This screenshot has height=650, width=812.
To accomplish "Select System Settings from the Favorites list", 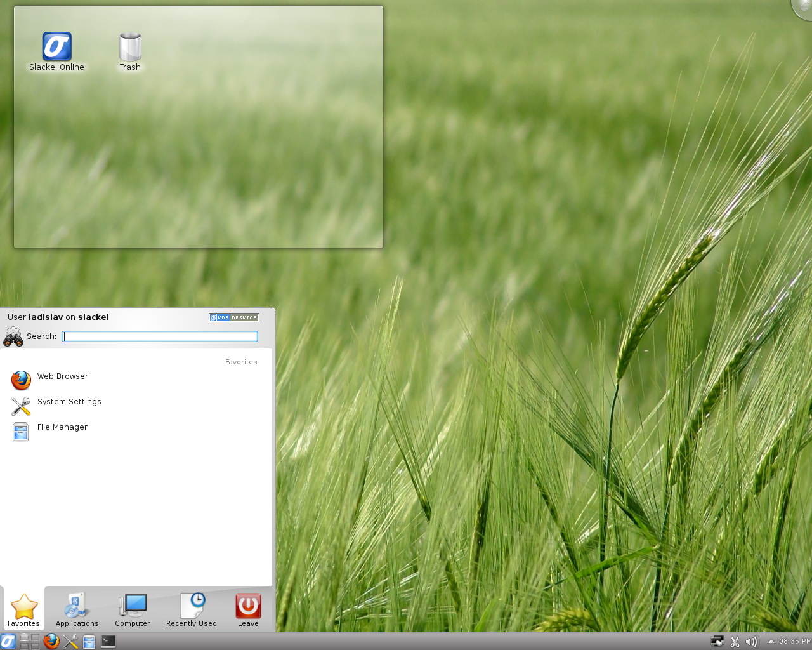I will tap(69, 402).
